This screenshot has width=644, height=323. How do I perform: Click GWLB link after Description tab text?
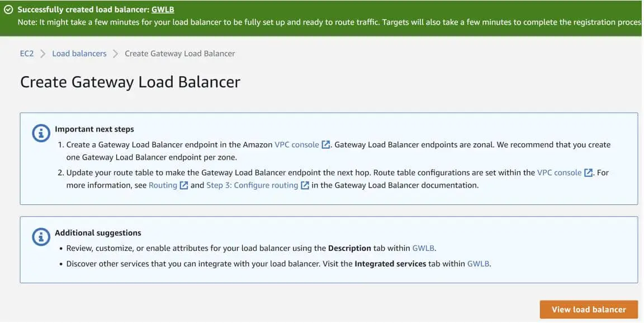pos(423,248)
